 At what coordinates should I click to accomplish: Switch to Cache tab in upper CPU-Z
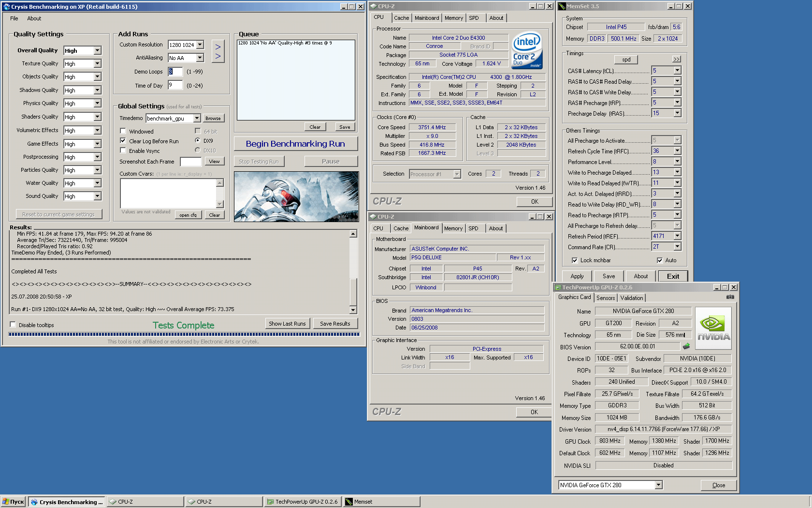coord(401,18)
